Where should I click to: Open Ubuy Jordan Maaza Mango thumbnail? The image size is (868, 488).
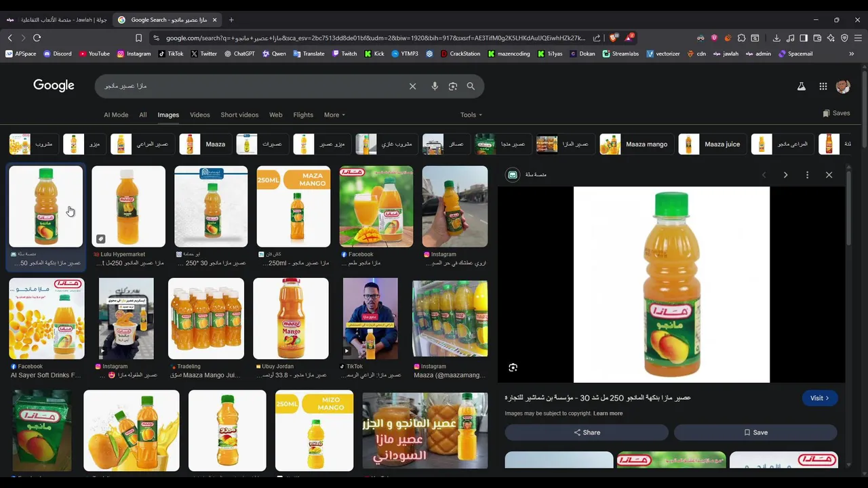click(x=291, y=319)
